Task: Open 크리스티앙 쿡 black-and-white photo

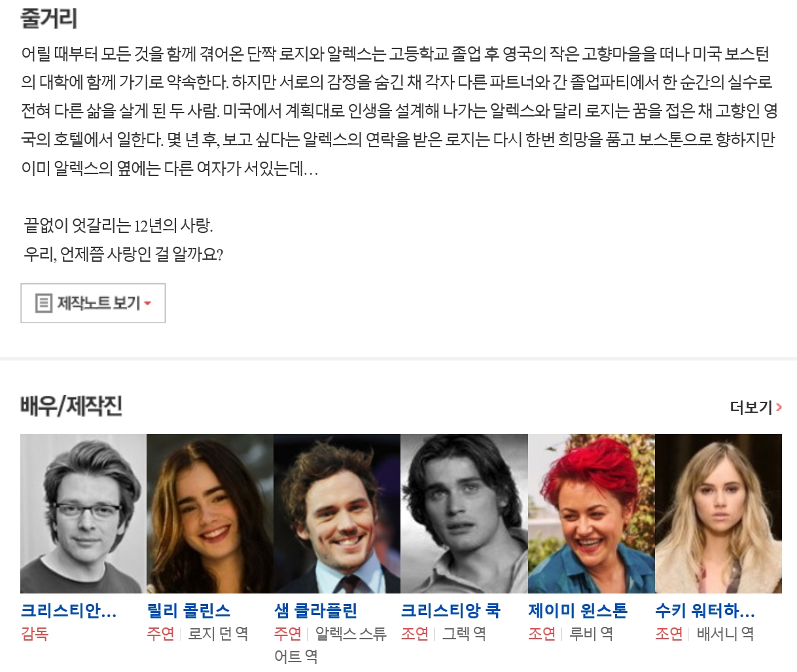Action: coord(464,514)
